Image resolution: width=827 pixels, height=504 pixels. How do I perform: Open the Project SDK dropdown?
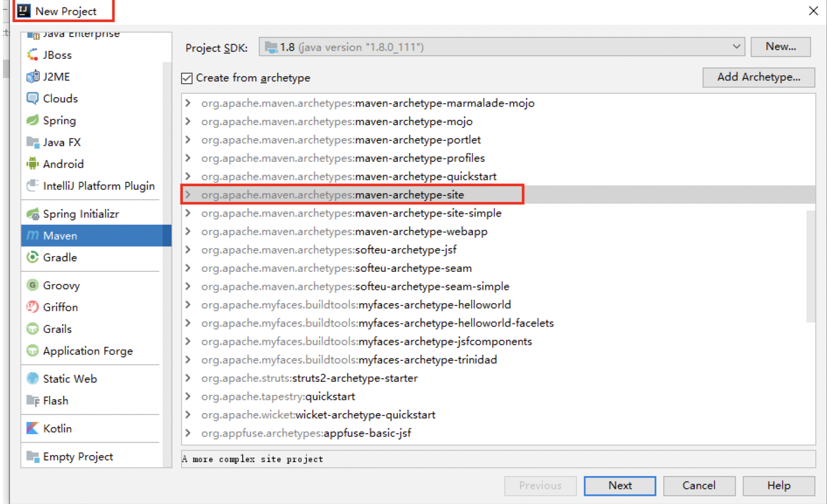[x=736, y=47]
